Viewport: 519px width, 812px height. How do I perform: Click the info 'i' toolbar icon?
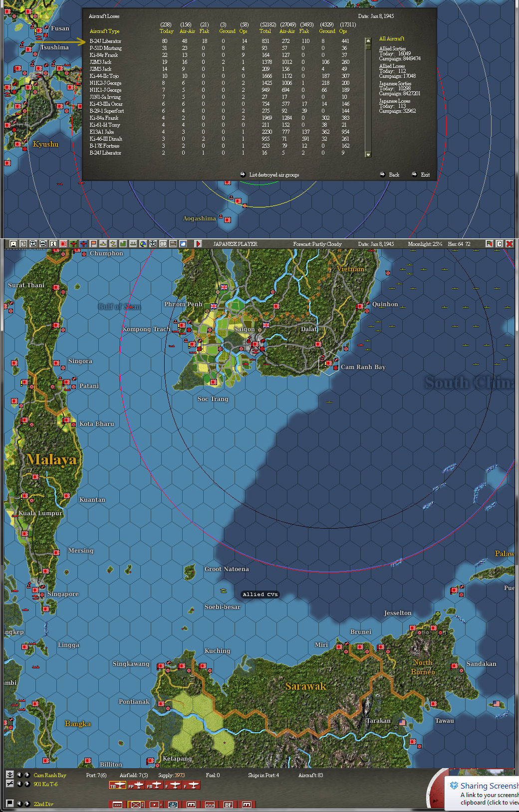pyautogui.click(x=53, y=244)
